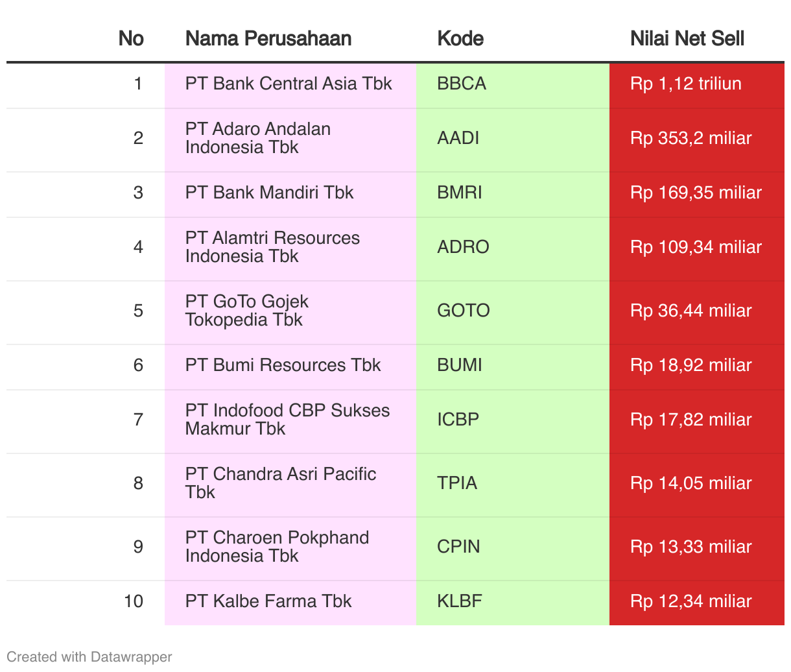Click the Rp 12,34 miliar value
This screenshot has width=791, height=672.
click(691, 601)
